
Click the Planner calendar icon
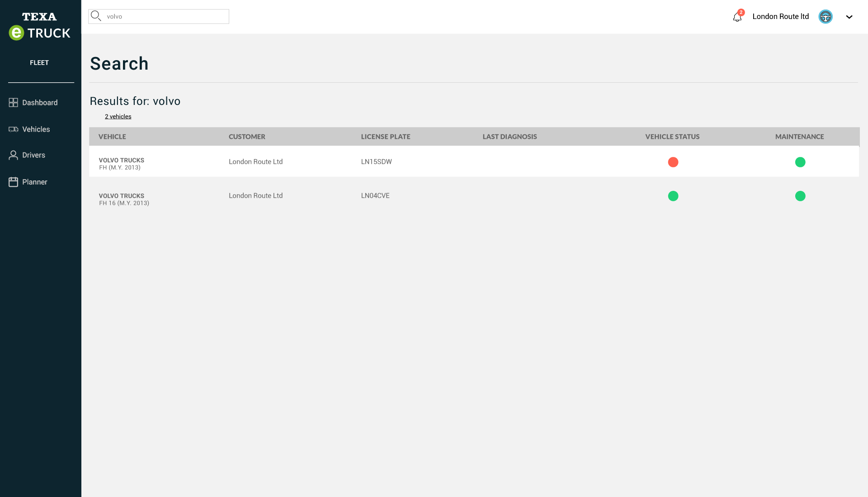(14, 182)
